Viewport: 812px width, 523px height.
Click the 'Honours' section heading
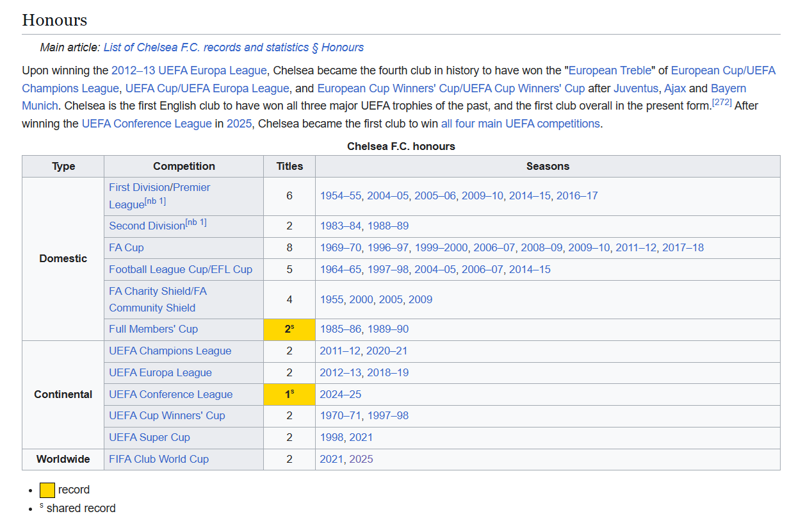[x=54, y=20]
